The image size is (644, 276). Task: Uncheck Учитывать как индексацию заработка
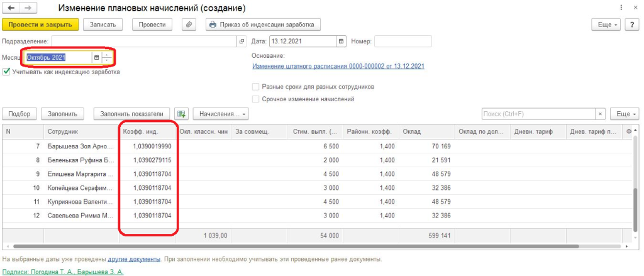[6, 72]
